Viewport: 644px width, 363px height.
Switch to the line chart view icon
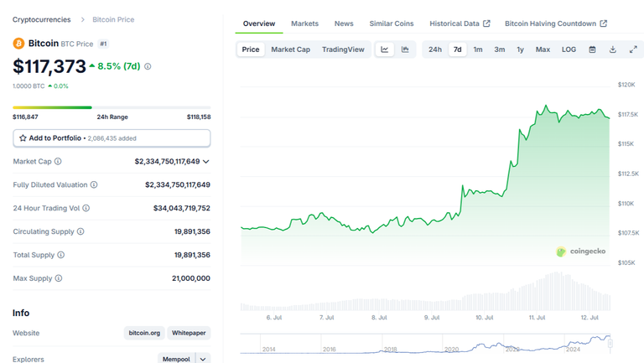(384, 49)
